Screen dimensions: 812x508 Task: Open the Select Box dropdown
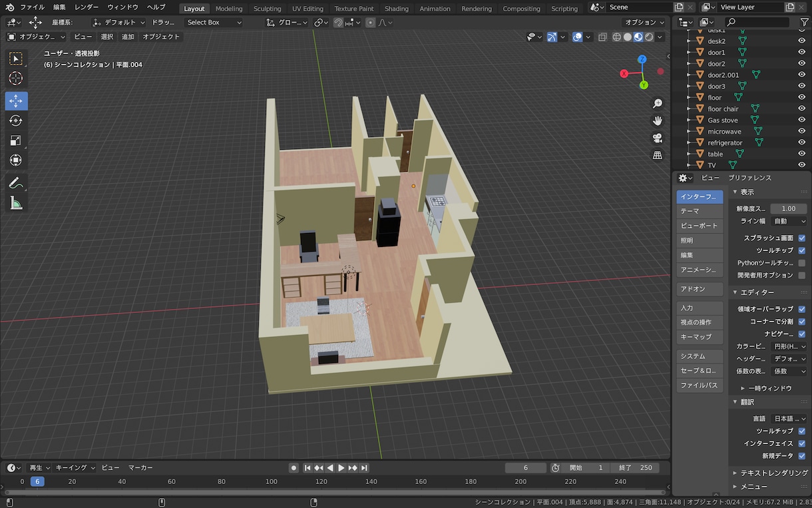pos(213,22)
